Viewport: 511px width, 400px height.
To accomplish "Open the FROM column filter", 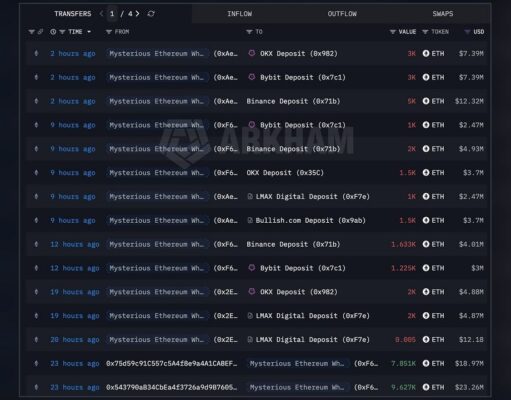I will point(109,32).
